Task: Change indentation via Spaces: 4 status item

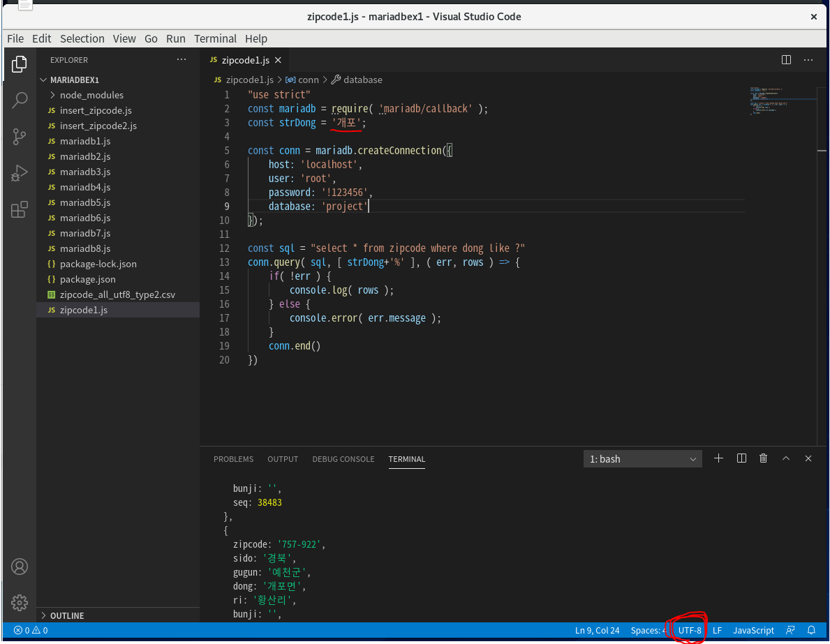Action: click(x=648, y=630)
